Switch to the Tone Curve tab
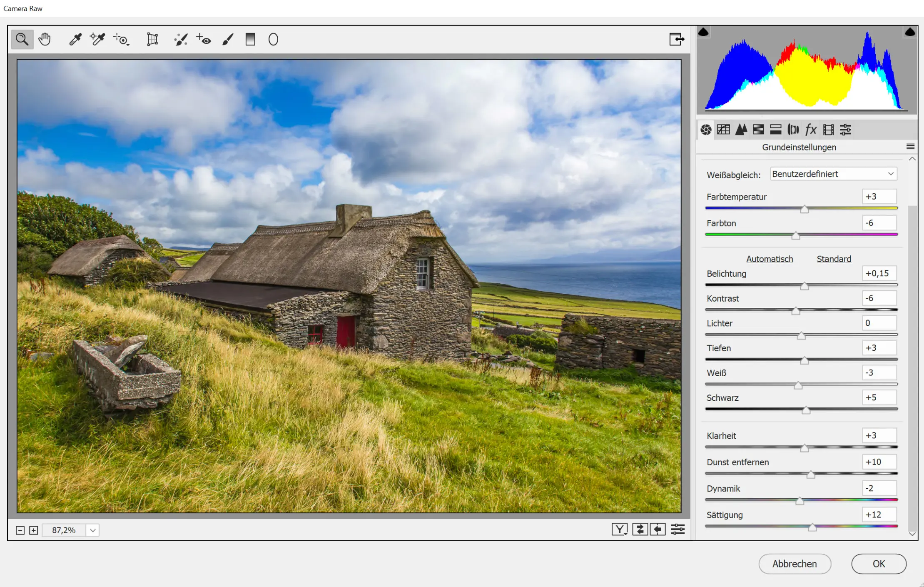This screenshot has height=587, width=924. (x=723, y=130)
